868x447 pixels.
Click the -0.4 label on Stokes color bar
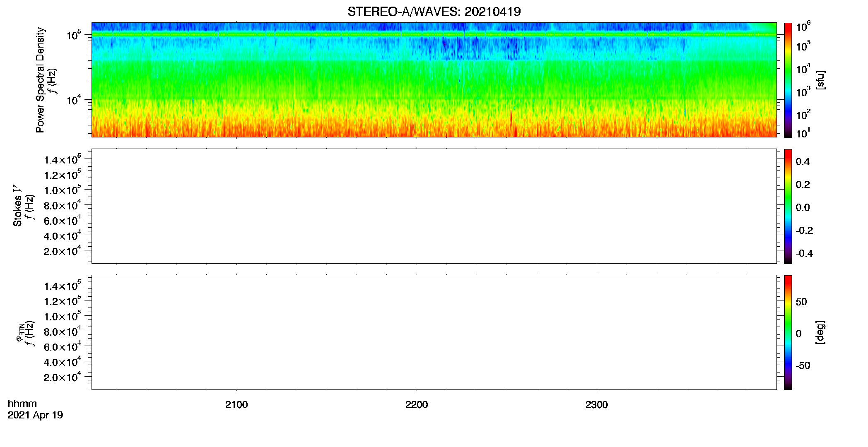pos(804,253)
